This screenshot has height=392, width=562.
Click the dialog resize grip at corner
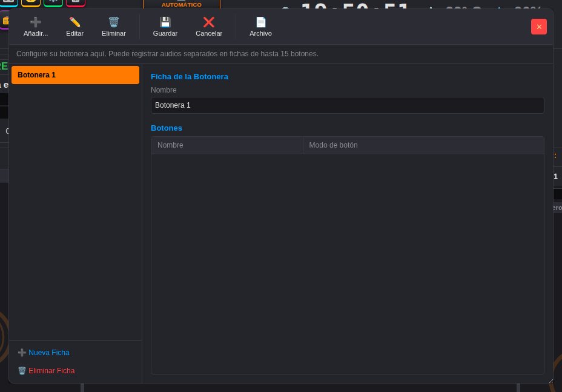pos(550,381)
